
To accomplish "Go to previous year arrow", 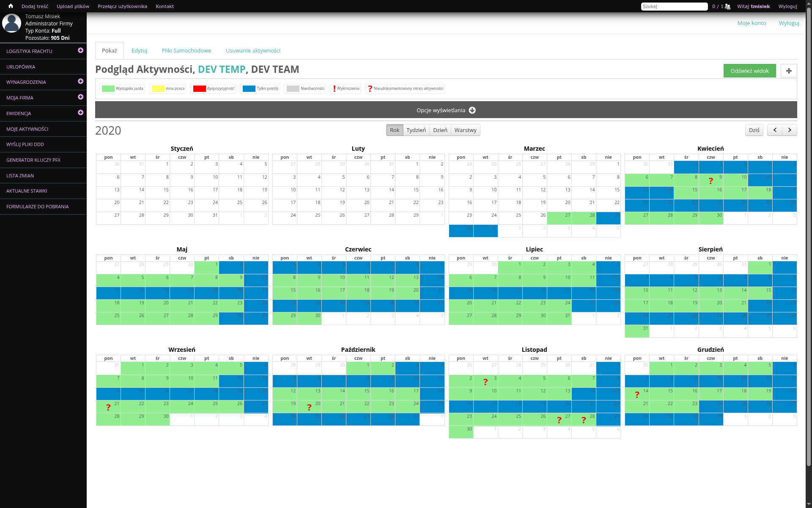I will (775, 130).
